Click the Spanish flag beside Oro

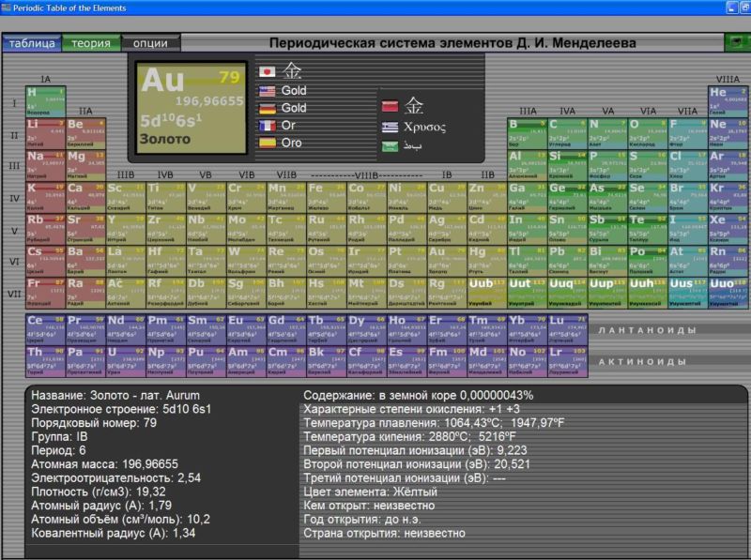tap(268, 143)
